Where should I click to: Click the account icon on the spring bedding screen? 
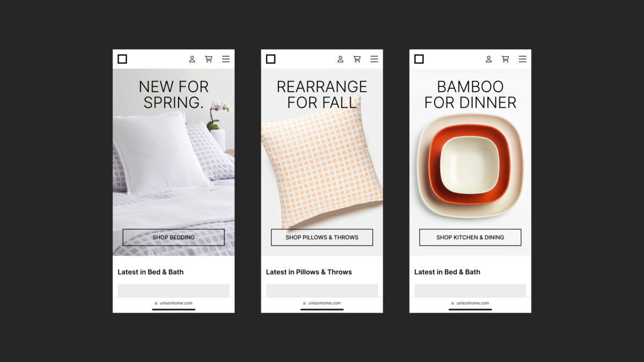192,59
